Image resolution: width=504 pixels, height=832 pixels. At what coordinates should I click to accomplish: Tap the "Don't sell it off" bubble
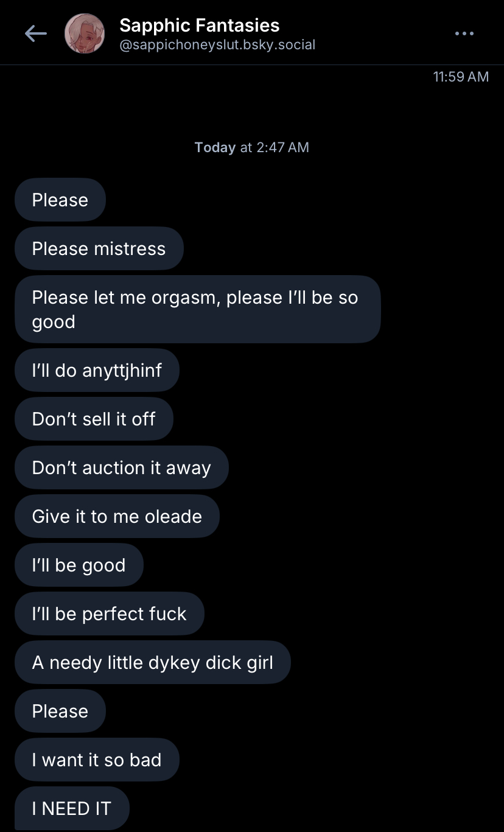pos(94,419)
